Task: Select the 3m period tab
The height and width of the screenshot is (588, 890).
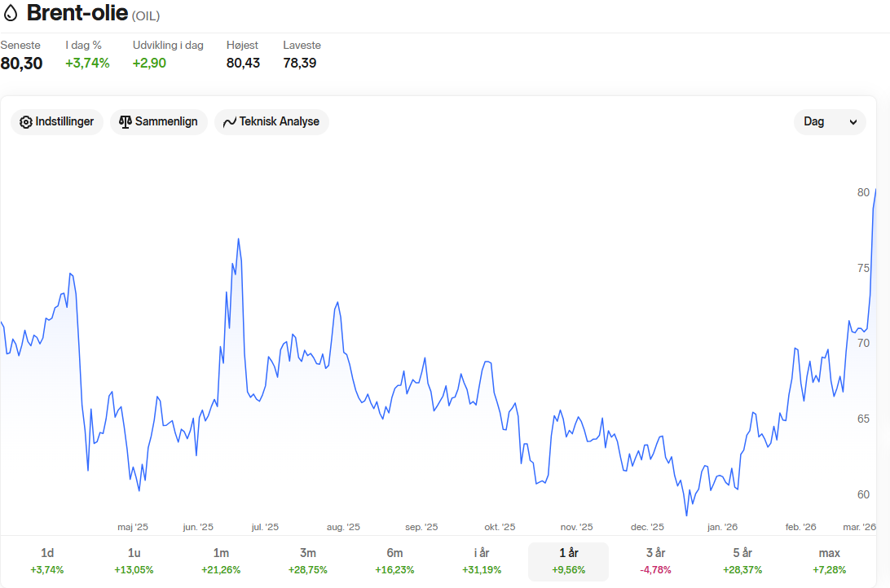Action: [x=307, y=561]
